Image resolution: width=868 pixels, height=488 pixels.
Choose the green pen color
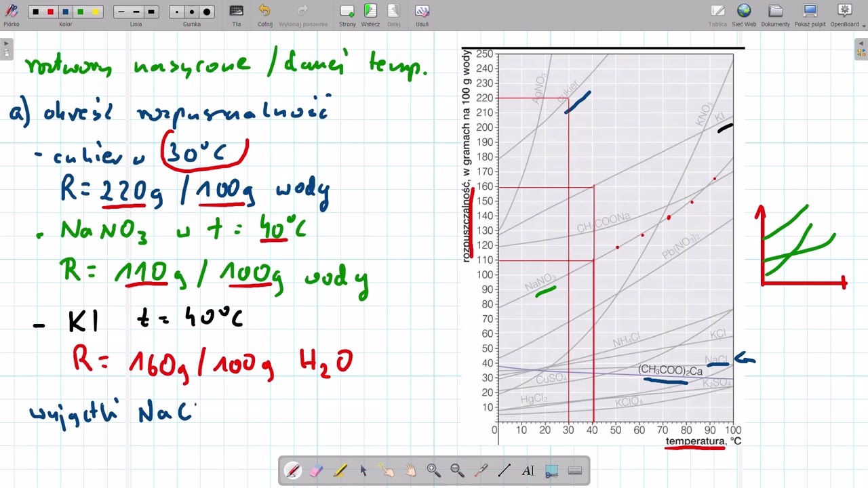point(81,12)
